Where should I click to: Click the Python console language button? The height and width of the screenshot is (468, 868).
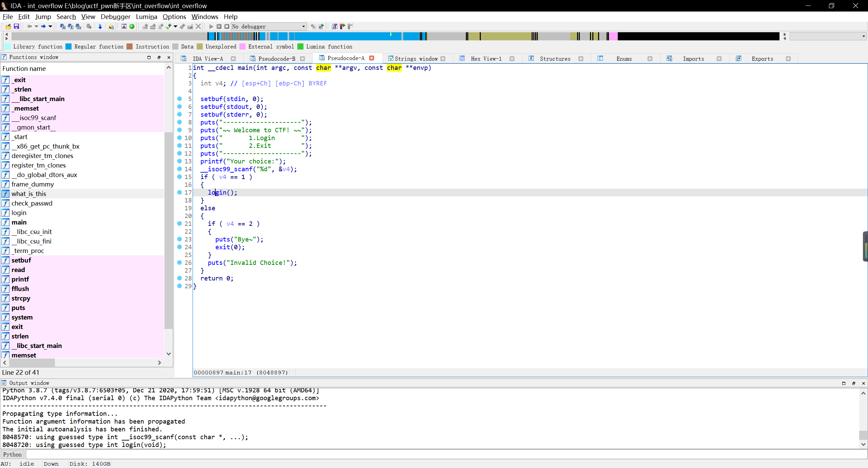click(x=13, y=454)
